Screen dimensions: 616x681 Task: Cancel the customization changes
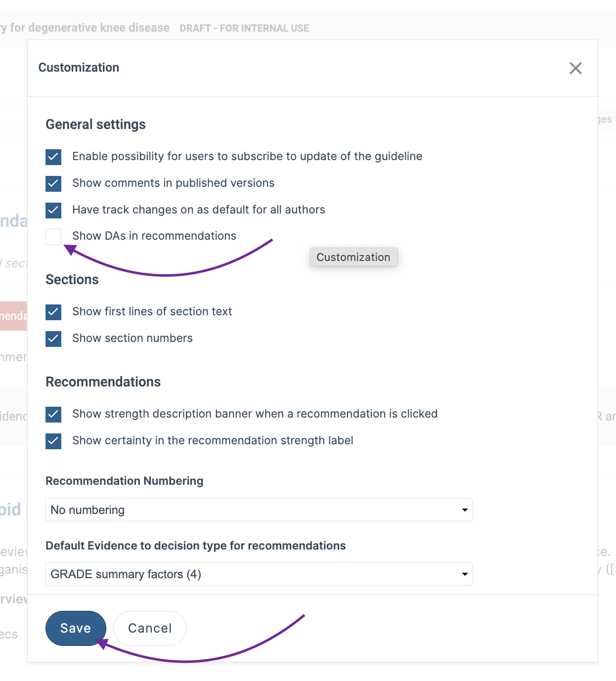[x=150, y=628]
